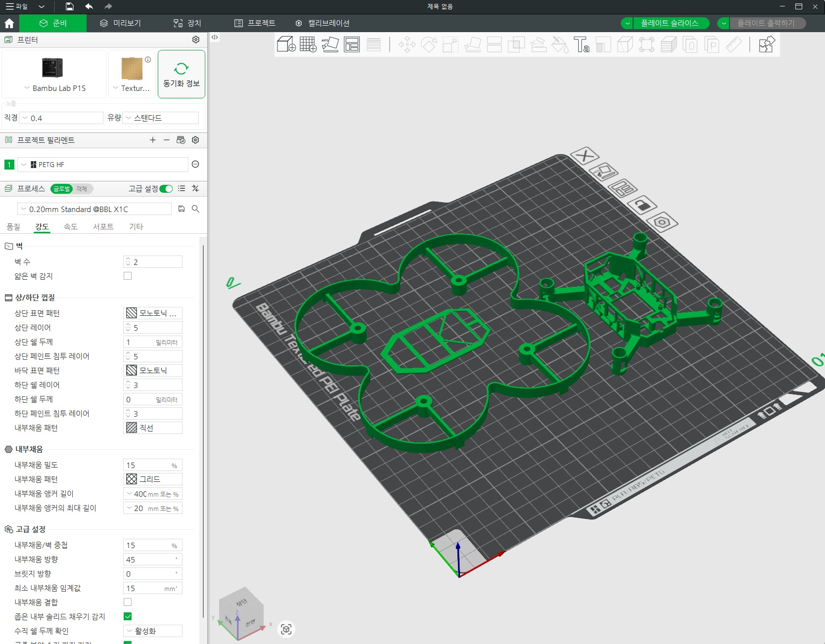
Task: Expand the 0.20mm Standard @BBL X1C preset dropdown
Action: pos(95,209)
